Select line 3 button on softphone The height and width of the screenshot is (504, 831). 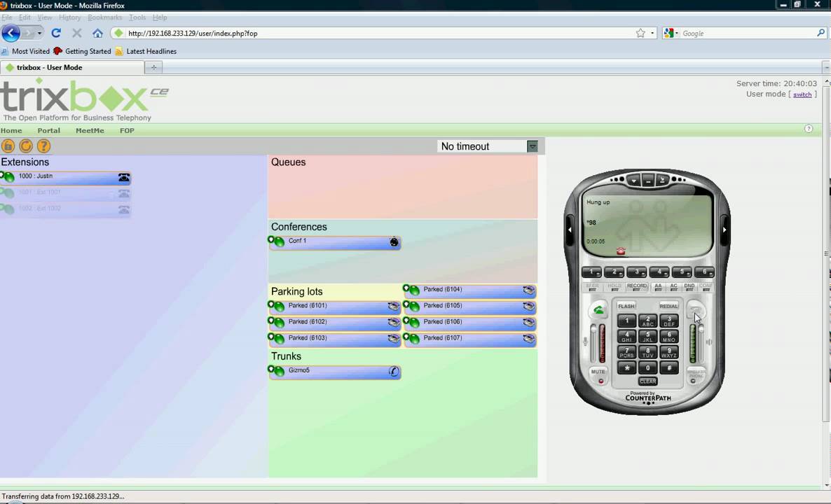click(x=636, y=272)
